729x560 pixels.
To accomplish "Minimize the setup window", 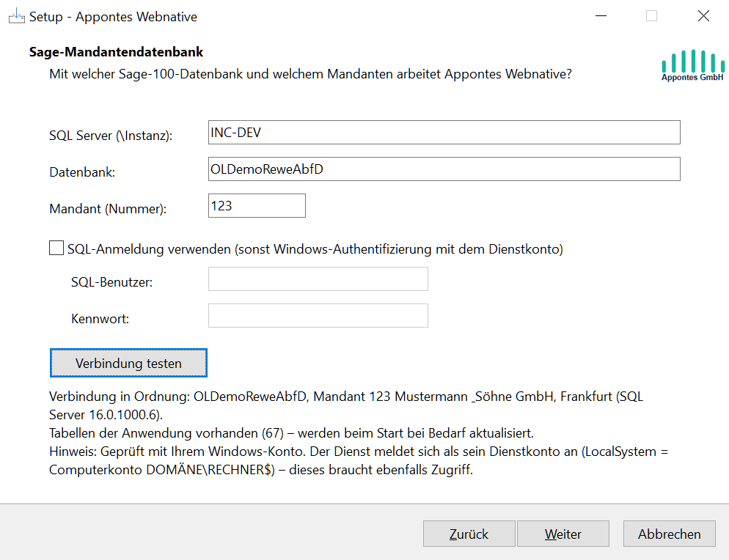I will tap(601, 16).
